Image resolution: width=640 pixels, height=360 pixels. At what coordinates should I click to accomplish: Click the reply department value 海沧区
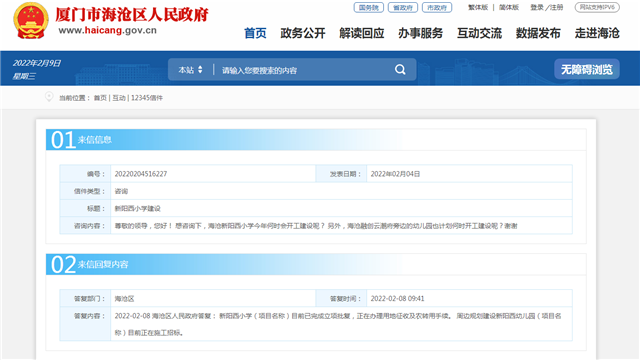[x=124, y=299]
